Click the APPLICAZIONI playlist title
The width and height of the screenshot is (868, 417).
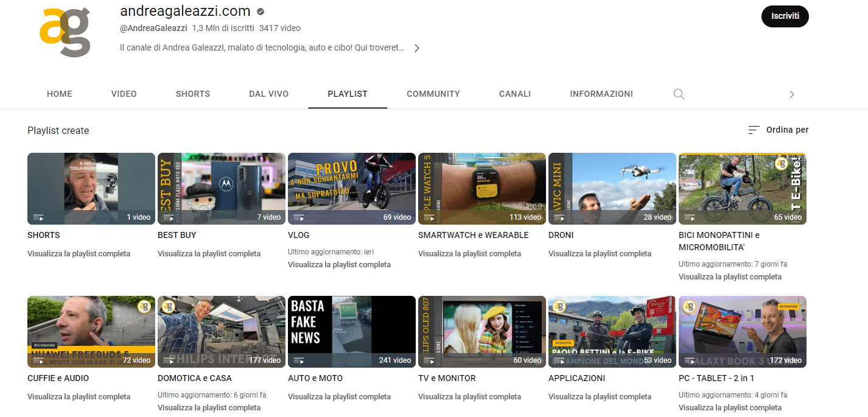[577, 378]
